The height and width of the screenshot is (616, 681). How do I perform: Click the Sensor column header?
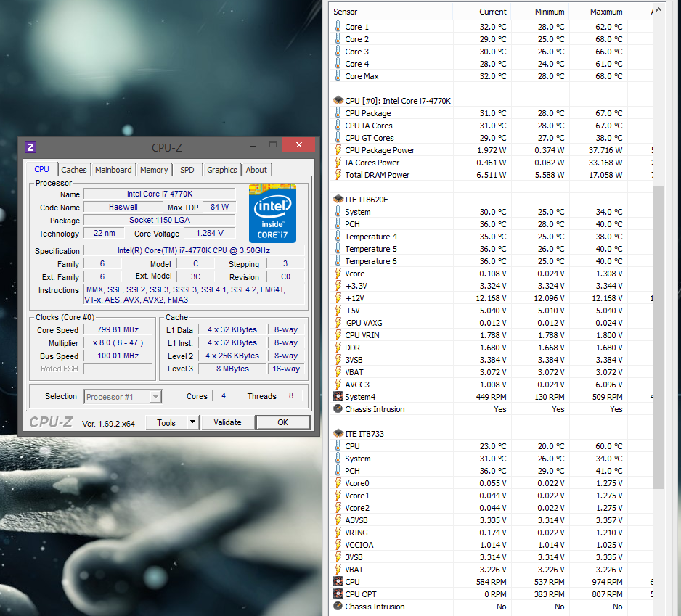pyautogui.click(x=391, y=12)
